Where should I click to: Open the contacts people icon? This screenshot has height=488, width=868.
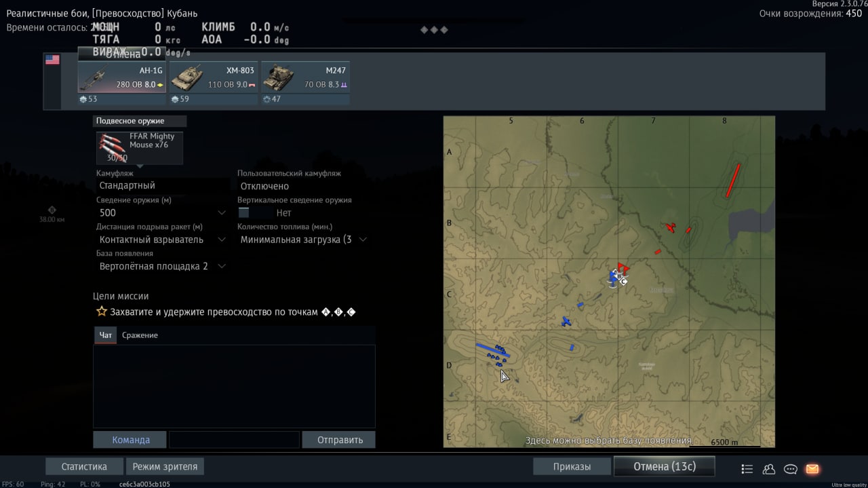(769, 469)
